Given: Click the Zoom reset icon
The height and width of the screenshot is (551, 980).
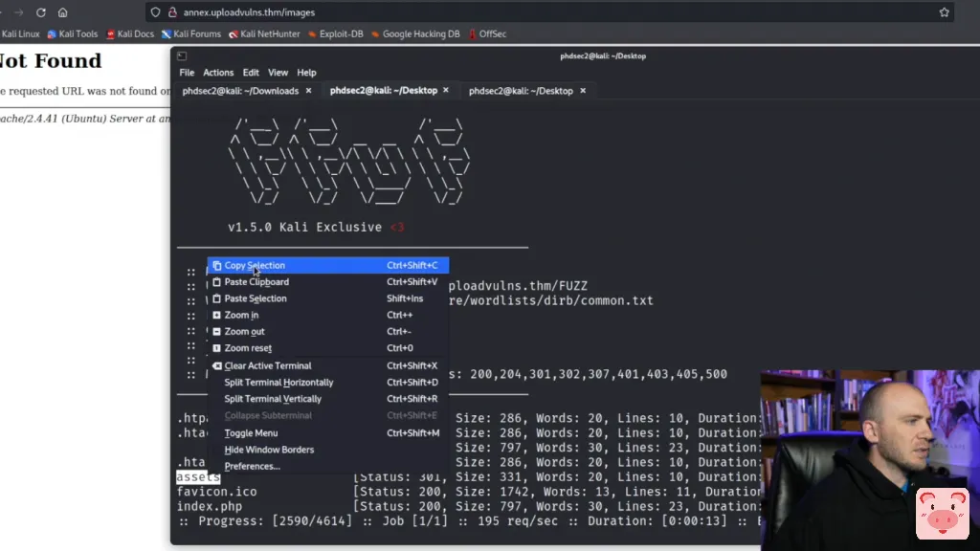Looking at the screenshot, I should coord(217,348).
